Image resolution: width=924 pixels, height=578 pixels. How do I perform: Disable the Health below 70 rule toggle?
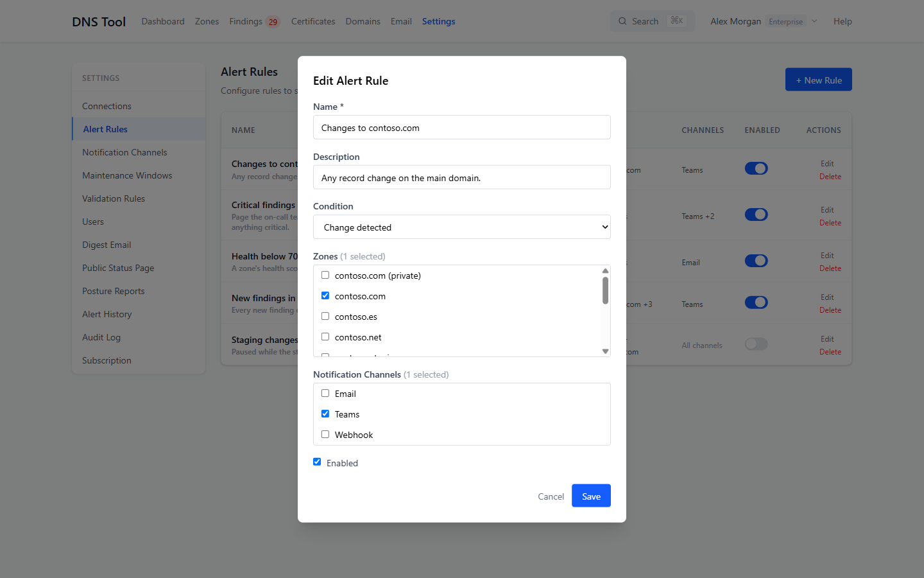[x=757, y=261]
